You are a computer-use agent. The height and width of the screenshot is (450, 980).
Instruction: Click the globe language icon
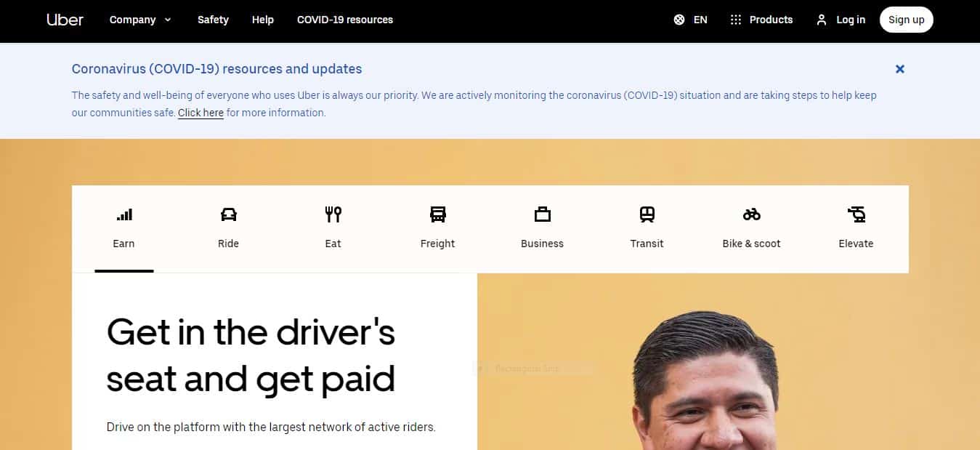[x=679, y=20]
